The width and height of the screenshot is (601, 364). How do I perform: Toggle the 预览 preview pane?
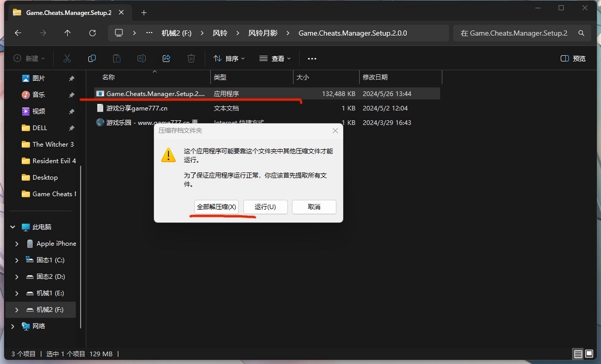[x=573, y=58]
